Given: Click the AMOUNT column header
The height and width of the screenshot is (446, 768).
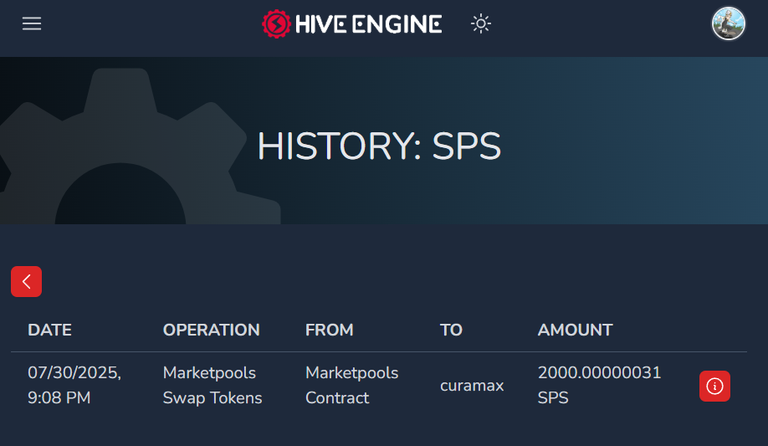Looking at the screenshot, I should coord(575,330).
